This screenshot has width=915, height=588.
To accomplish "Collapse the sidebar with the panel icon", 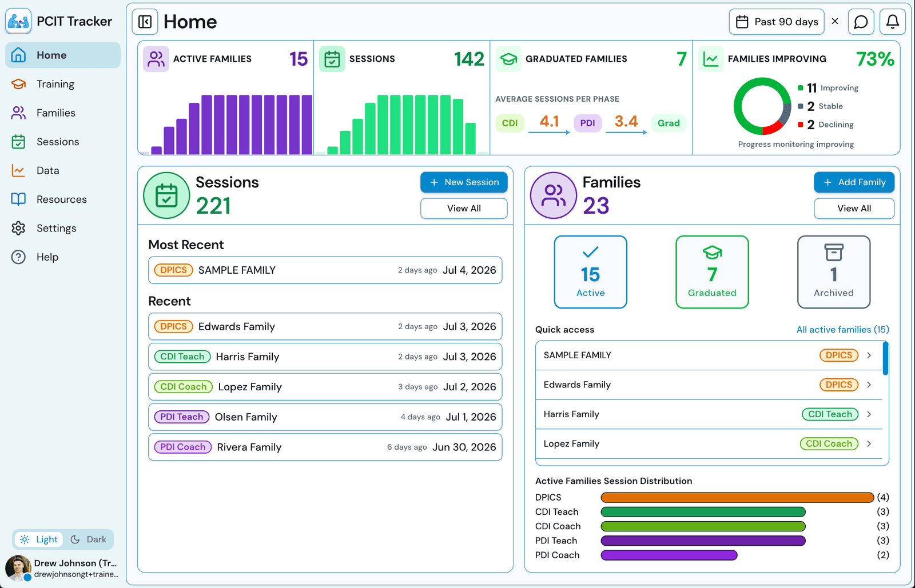I will coord(145,22).
